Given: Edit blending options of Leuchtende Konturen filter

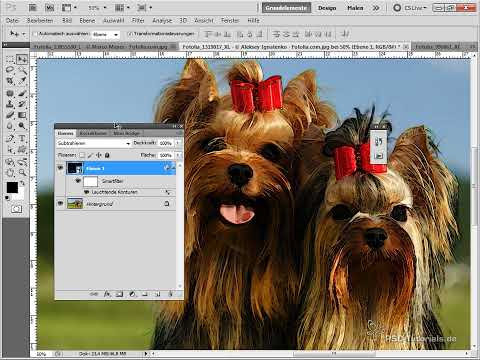Looking at the screenshot, I should pyautogui.click(x=167, y=192).
